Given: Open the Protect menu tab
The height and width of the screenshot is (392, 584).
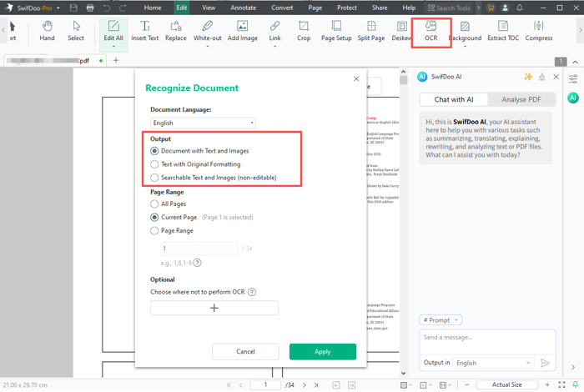Looking at the screenshot, I should [347, 8].
